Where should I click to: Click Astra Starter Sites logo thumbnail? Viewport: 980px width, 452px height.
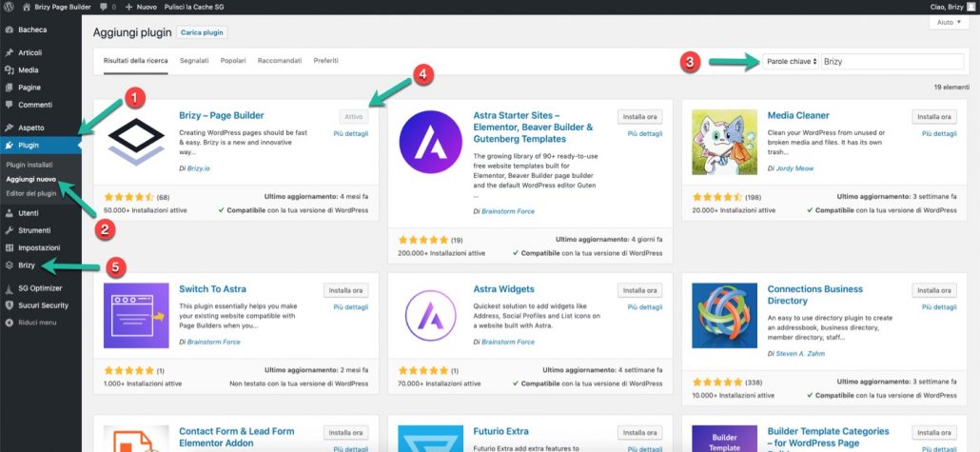[431, 142]
